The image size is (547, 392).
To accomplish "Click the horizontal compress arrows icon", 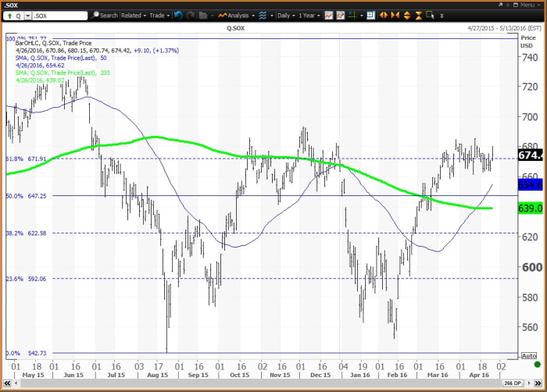I will 395,16.
